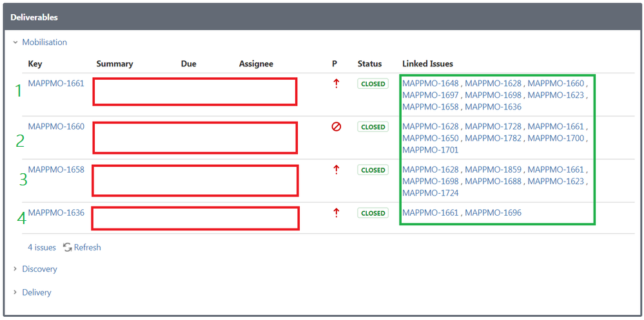Viewport: 644px width, 320px height.
Task: Open the '4 issues' link
Action: [42, 247]
